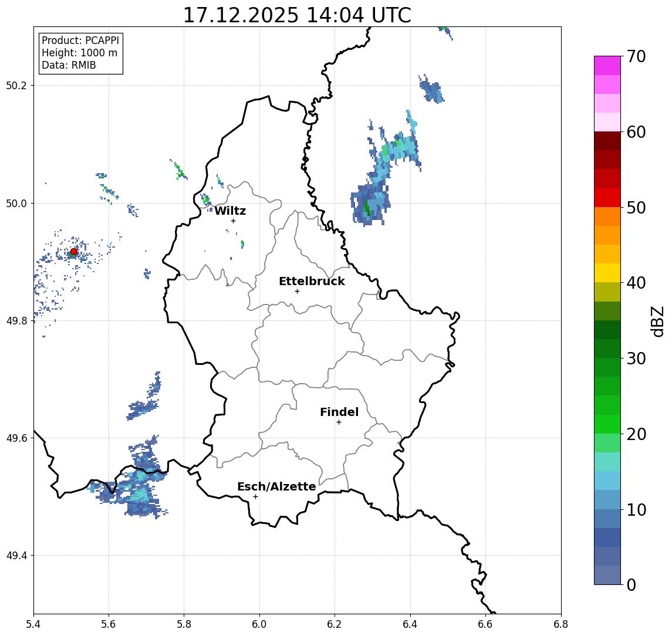Click the plus marker below Esch/Alzette
This screenshot has width=672, height=636.
[255, 497]
